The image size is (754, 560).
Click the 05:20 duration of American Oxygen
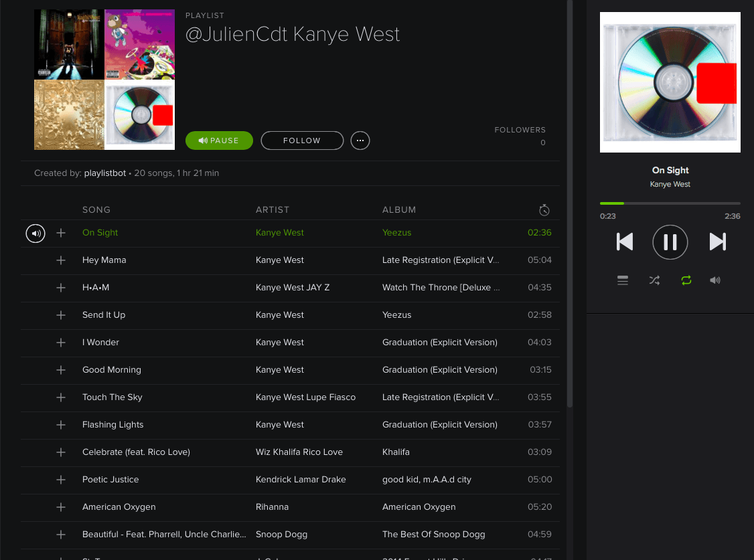[540, 507]
